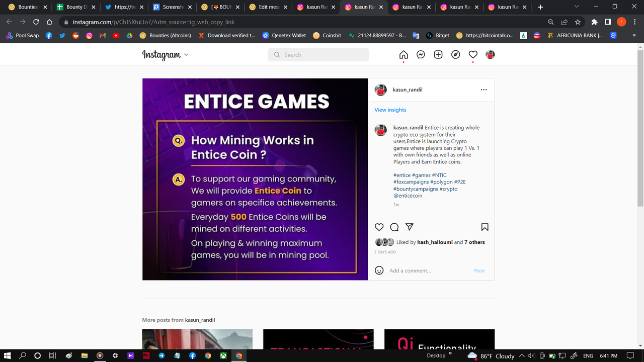The image size is (644, 362).
Task: Create a new post with plus icon
Action: point(438,55)
